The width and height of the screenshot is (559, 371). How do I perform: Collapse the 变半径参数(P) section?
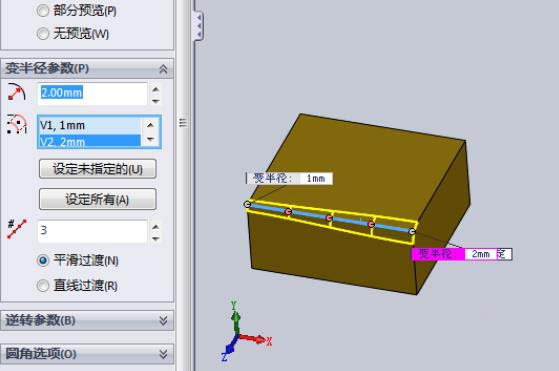pyautogui.click(x=163, y=69)
